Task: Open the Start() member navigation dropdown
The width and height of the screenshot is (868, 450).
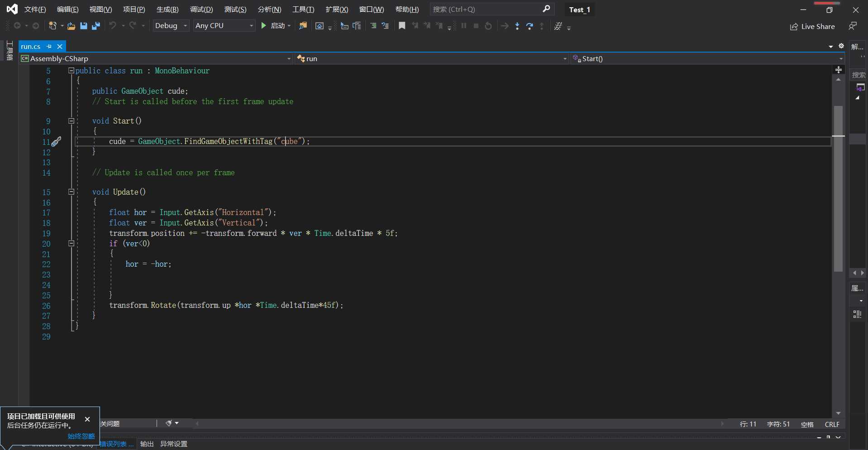Action: coord(707,58)
